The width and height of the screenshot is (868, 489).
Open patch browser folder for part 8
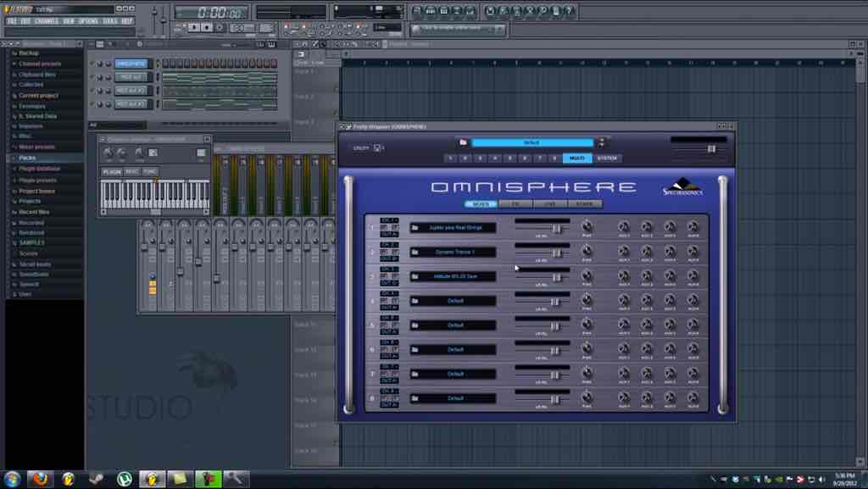click(415, 398)
